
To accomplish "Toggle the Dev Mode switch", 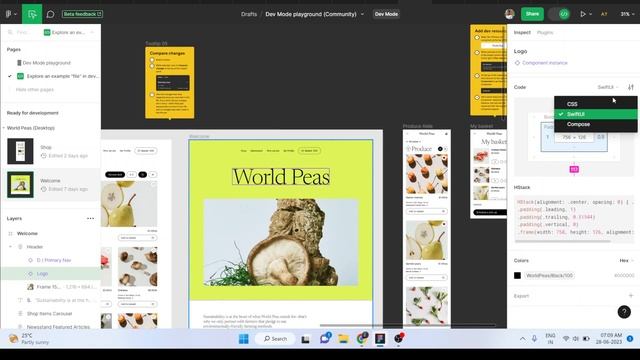I will [x=559, y=14].
